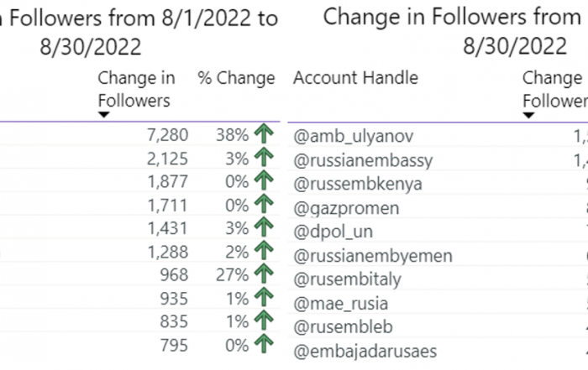
Task: Click the green arrow next to 27%
Action: [x=264, y=274]
